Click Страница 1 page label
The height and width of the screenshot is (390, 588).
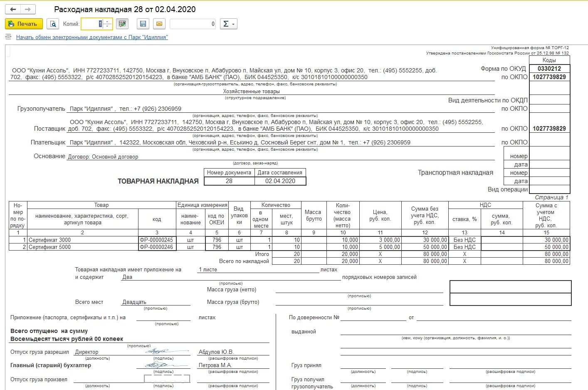(x=551, y=197)
